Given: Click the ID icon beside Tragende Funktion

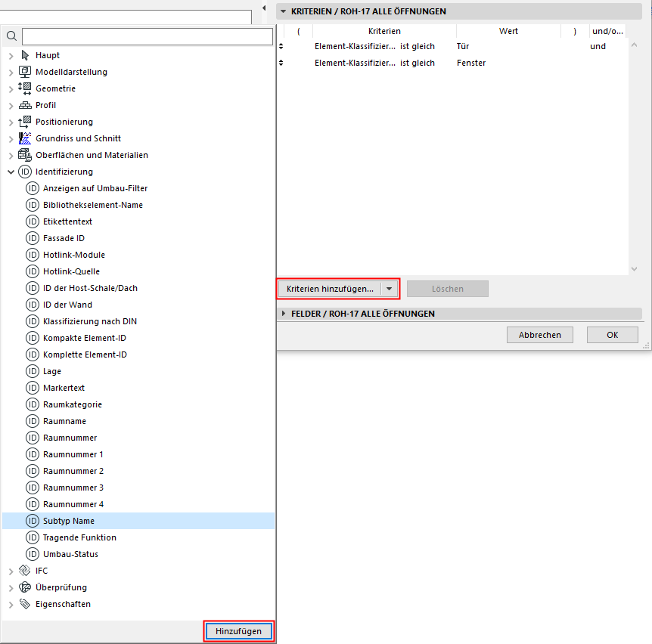Looking at the screenshot, I should point(33,537).
